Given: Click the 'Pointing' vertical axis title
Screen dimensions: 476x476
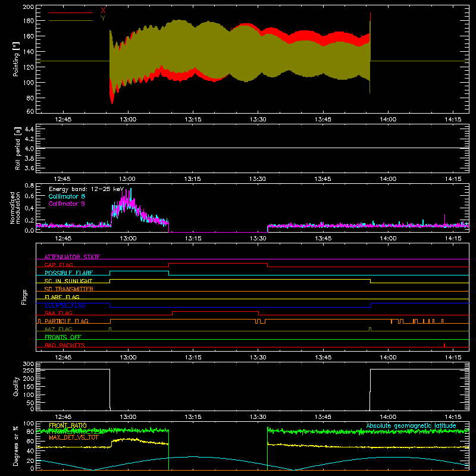Looking at the screenshot, I should 16,59.
